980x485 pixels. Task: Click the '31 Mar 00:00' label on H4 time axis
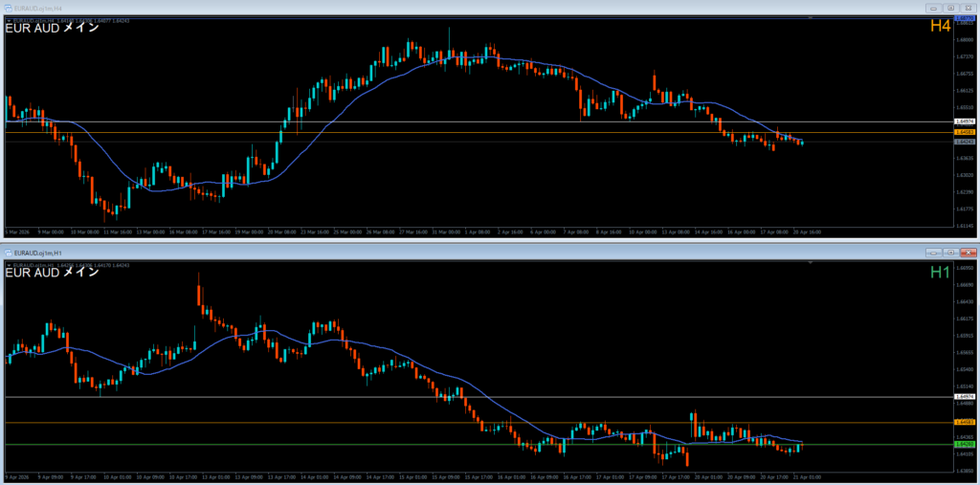click(447, 231)
